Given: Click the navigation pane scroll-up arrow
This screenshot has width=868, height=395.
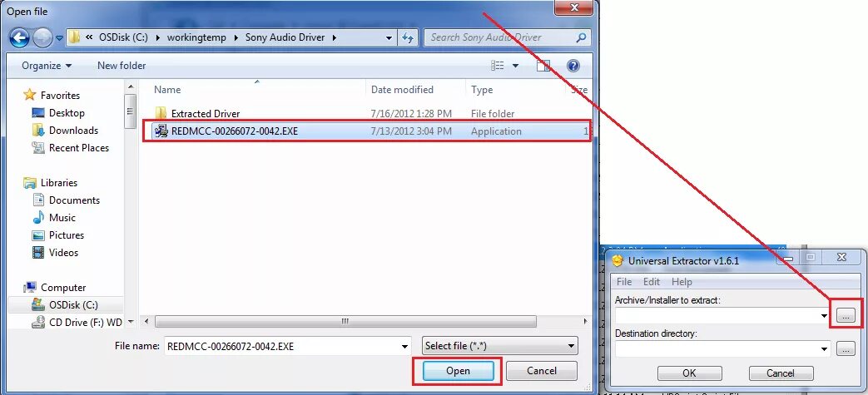Looking at the screenshot, I should click(x=131, y=86).
